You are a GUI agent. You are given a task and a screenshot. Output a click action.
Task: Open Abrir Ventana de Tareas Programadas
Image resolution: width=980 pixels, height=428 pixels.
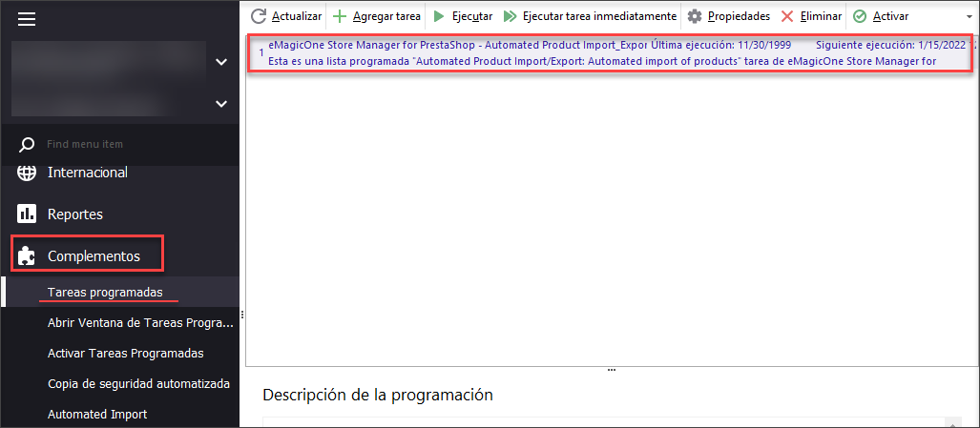coord(140,323)
